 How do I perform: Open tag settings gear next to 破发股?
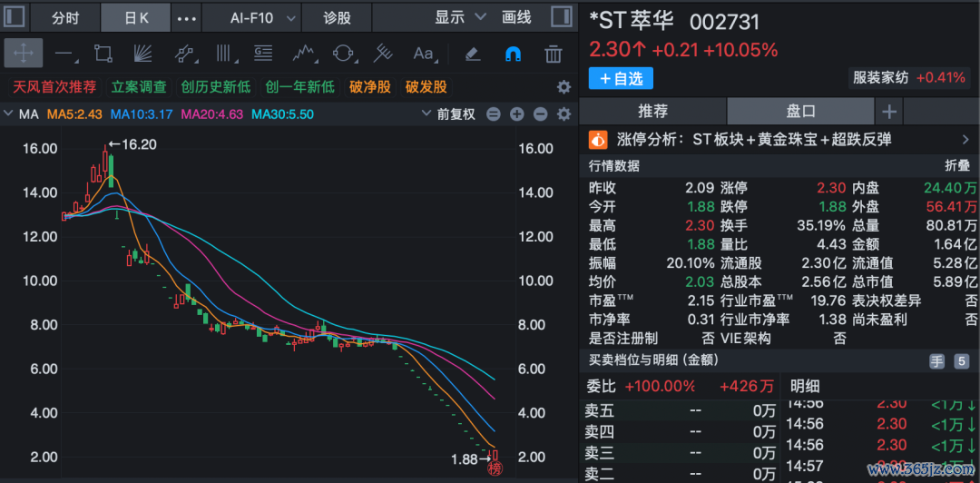563,87
